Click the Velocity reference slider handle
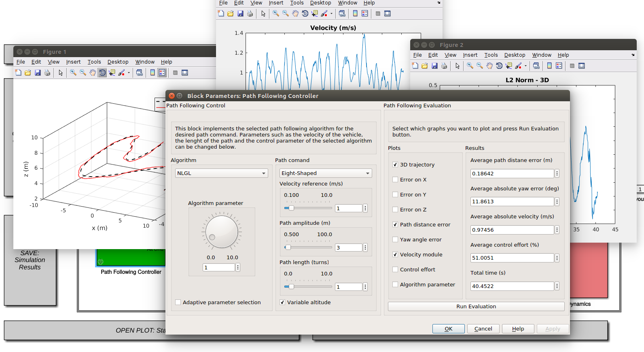Screen dimensions: 644x352 (291, 208)
